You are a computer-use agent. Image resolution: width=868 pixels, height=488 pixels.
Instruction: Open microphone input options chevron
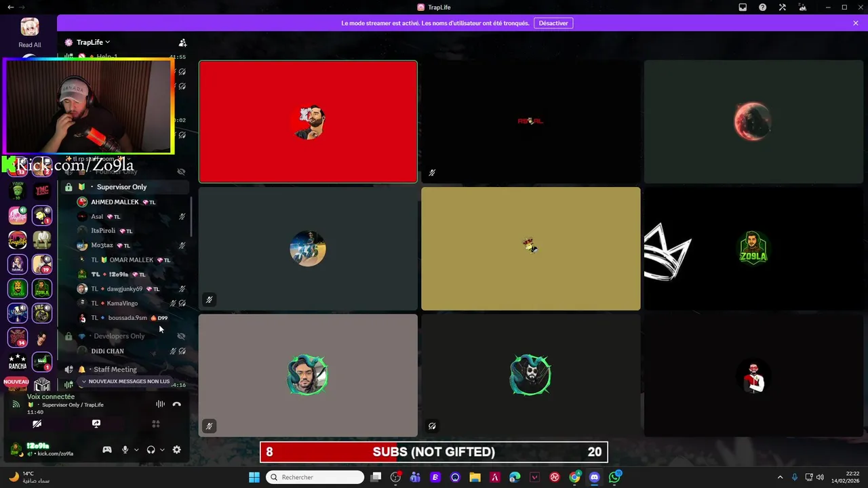coord(136,449)
